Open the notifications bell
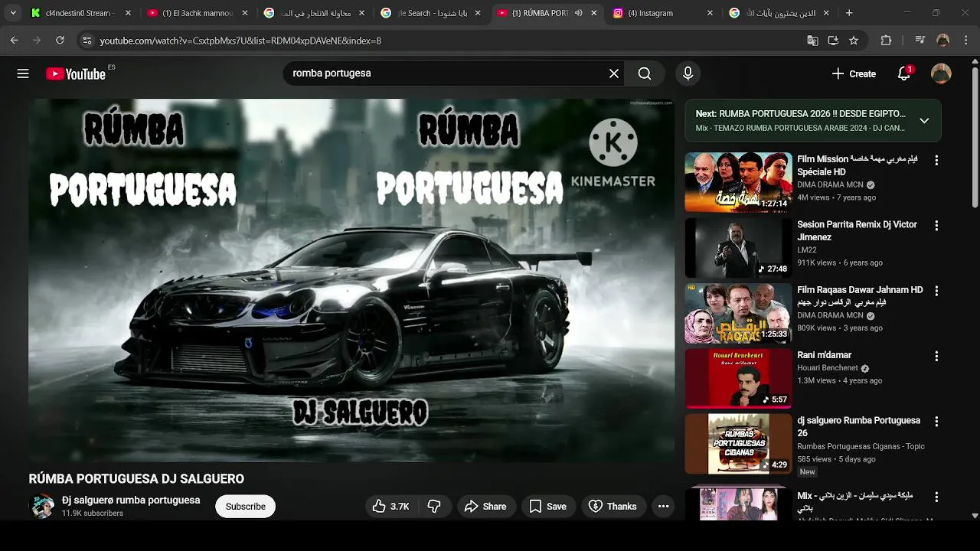 [904, 73]
